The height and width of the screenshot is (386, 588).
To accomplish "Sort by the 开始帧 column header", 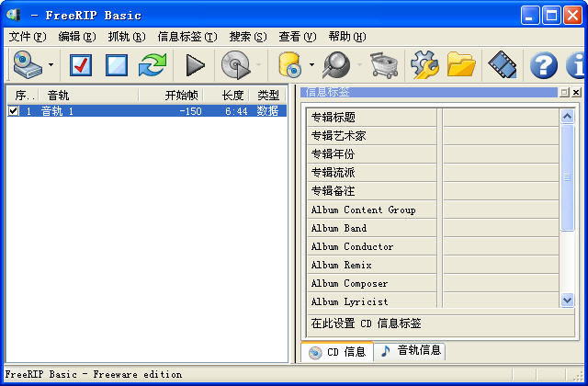I will point(171,96).
